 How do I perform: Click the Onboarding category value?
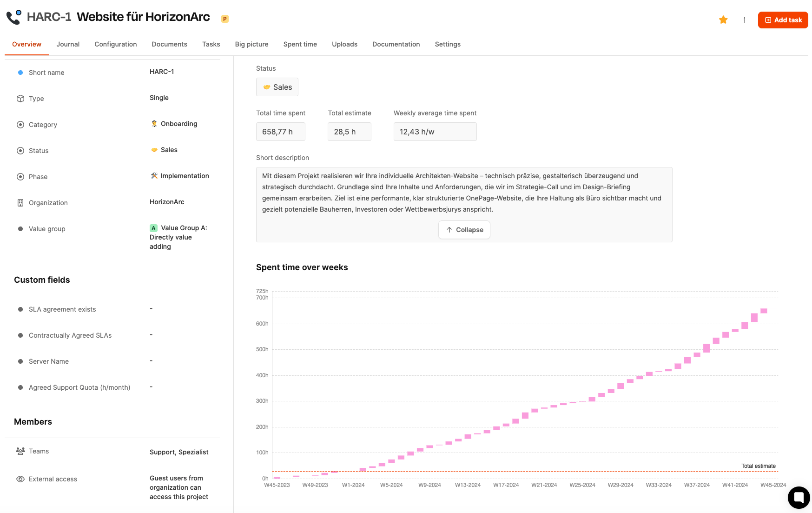click(x=178, y=124)
